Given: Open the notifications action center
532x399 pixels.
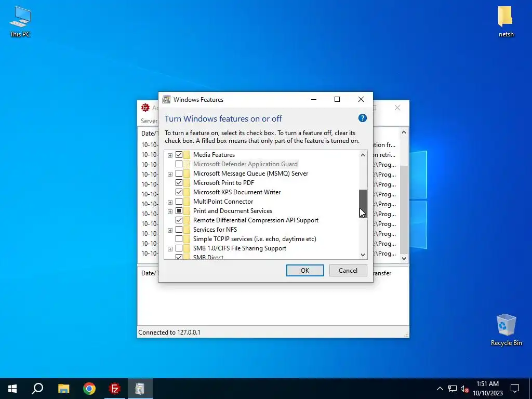Looking at the screenshot, I should pyautogui.click(x=515, y=389).
